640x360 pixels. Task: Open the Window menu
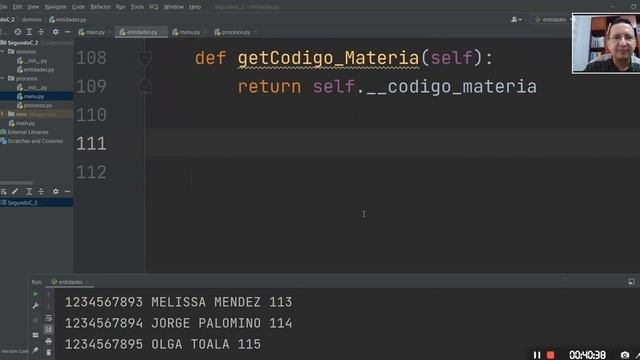click(173, 7)
